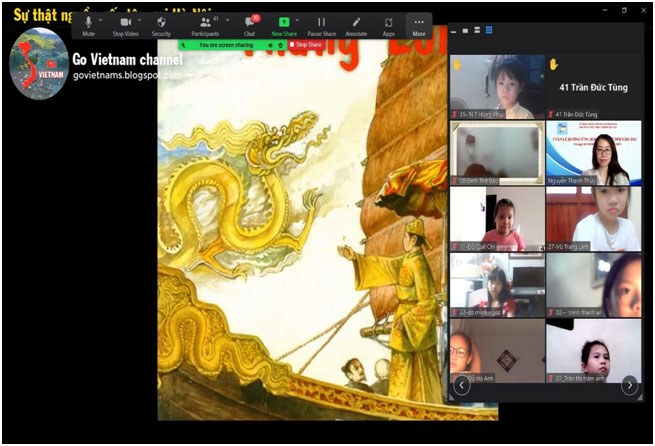Viewport: 655px width, 446px height.
Task: Select video tile of Đỗ Hà Anh
Action: pos(497,351)
